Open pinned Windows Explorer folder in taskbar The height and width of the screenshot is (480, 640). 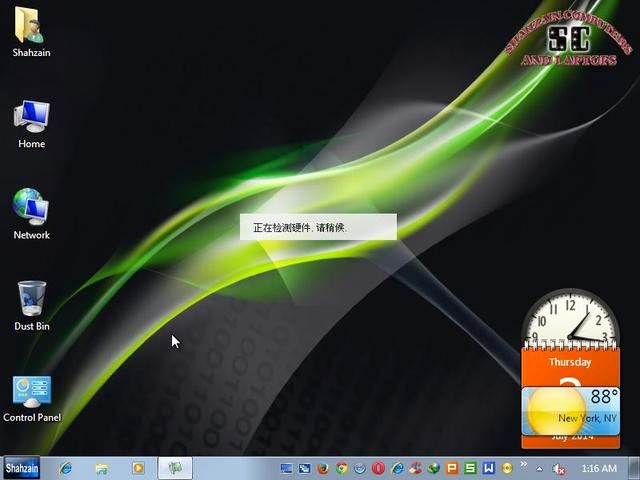101,468
